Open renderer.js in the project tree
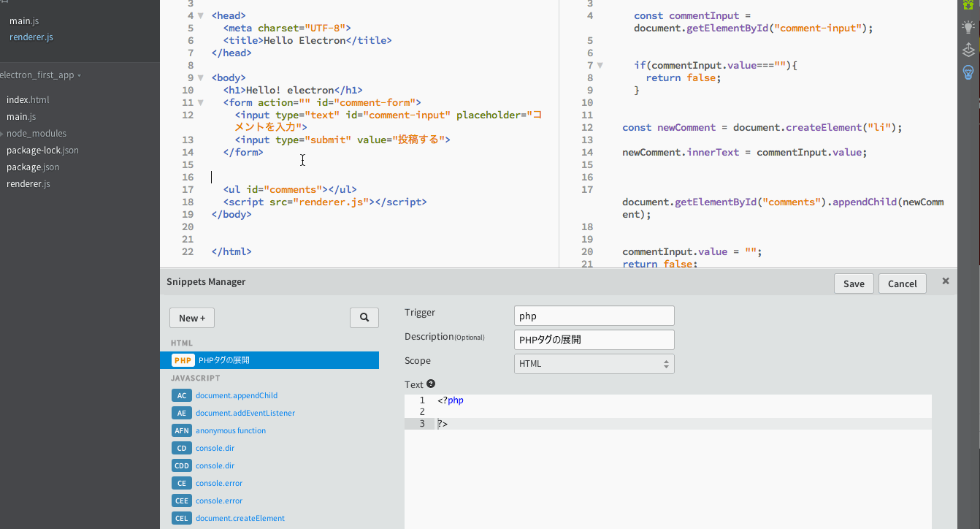The width and height of the screenshot is (980, 529). point(28,184)
